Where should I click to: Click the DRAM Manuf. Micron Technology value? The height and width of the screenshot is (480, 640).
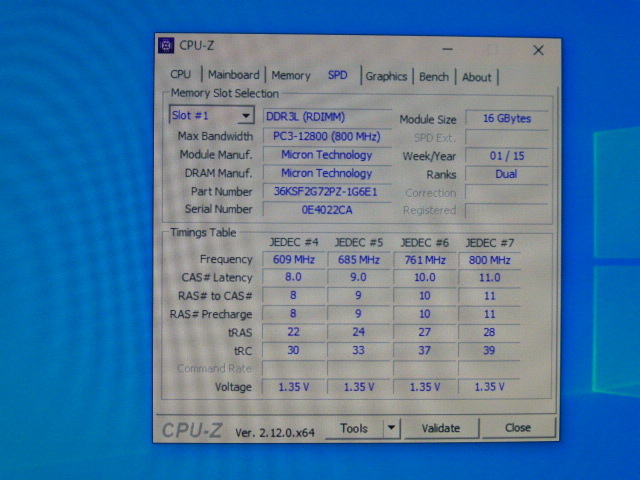[x=327, y=173]
